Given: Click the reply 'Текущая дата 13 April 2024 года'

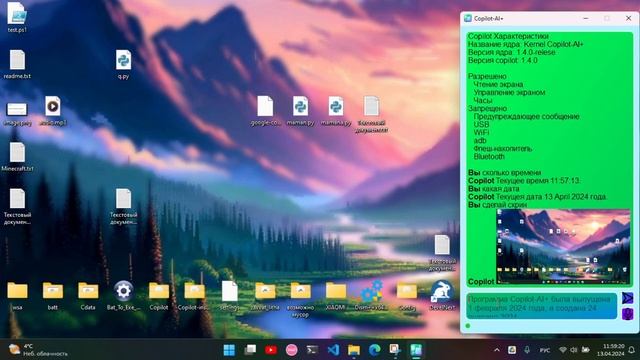Looking at the screenshot, I should (x=551, y=197).
